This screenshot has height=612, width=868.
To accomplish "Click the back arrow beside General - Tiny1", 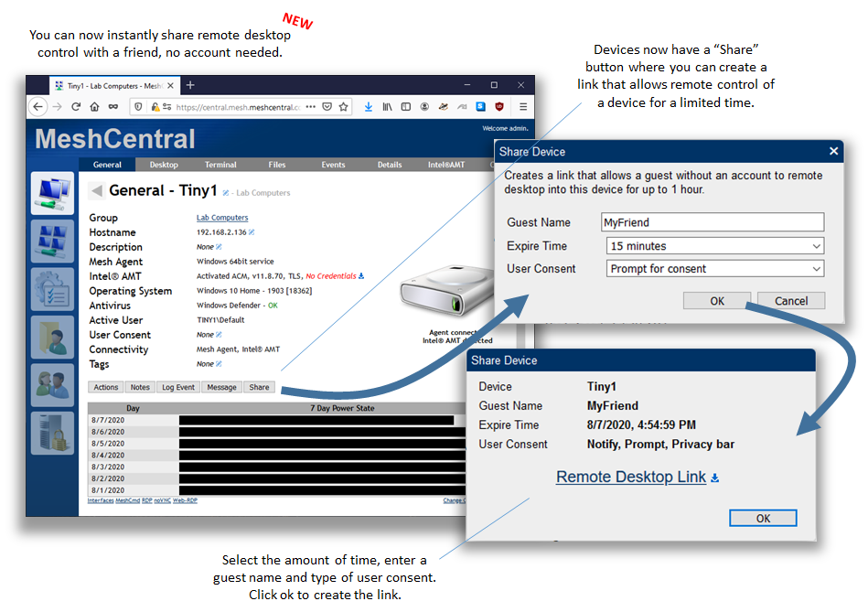I will [x=96, y=191].
